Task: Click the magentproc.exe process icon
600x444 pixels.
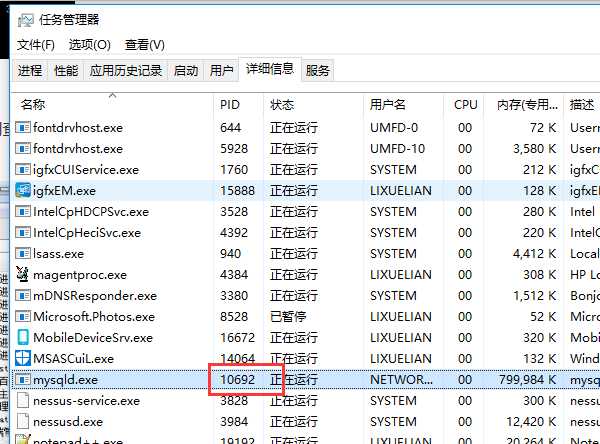Action: point(23,274)
